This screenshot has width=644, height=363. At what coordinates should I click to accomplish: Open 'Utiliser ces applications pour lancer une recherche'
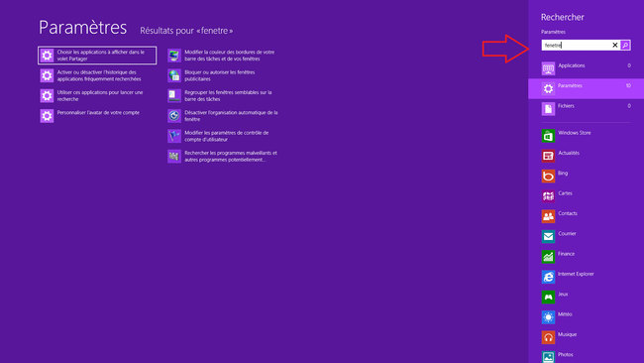click(100, 96)
